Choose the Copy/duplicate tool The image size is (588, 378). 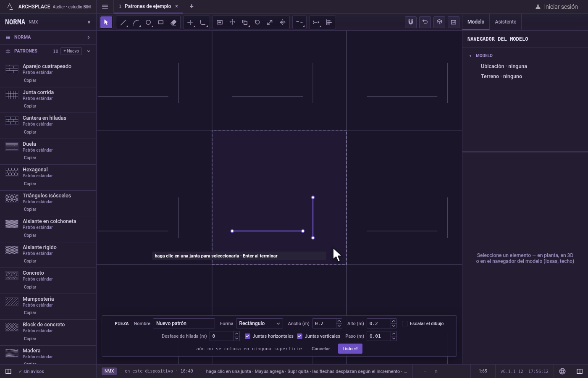coord(245,22)
